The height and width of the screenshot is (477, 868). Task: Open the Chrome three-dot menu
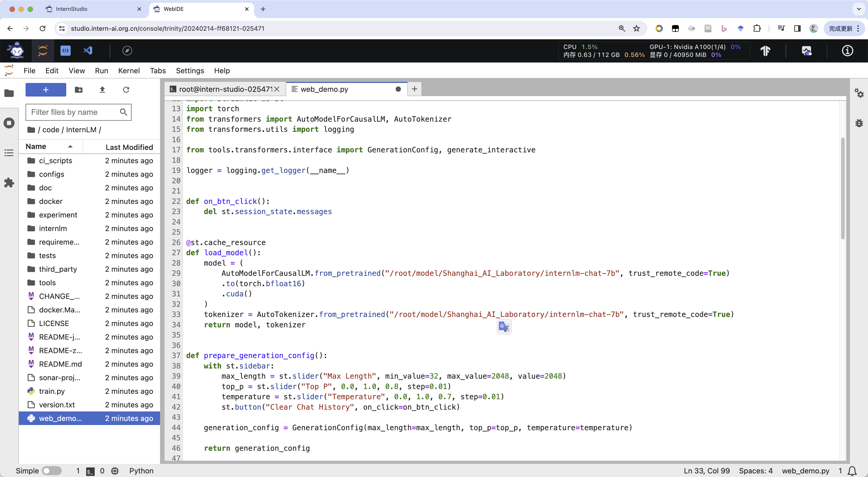[858, 29]
